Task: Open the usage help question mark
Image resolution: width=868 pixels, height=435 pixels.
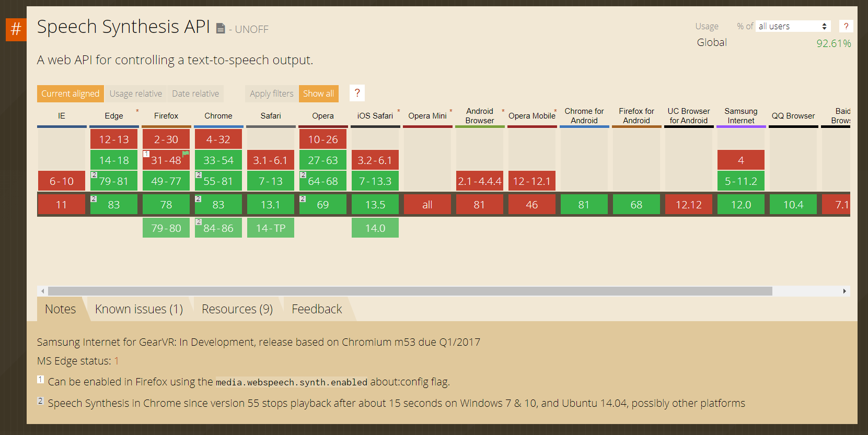Action: click(x=846, y=26)
